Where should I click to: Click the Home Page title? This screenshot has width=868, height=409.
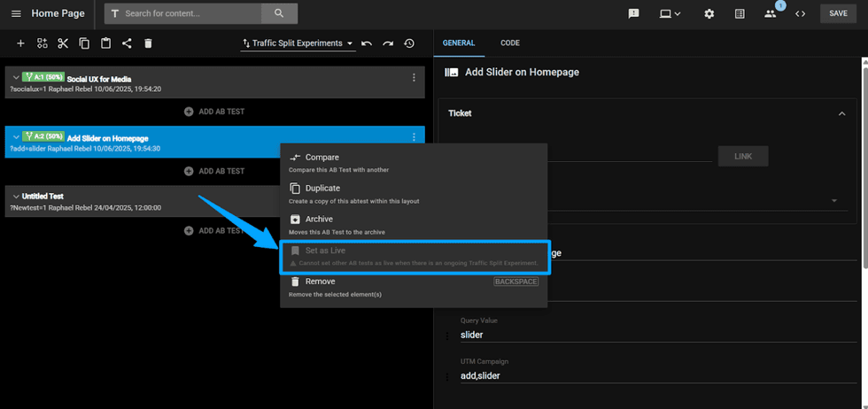pyautogui.click(x=58, y=13)
